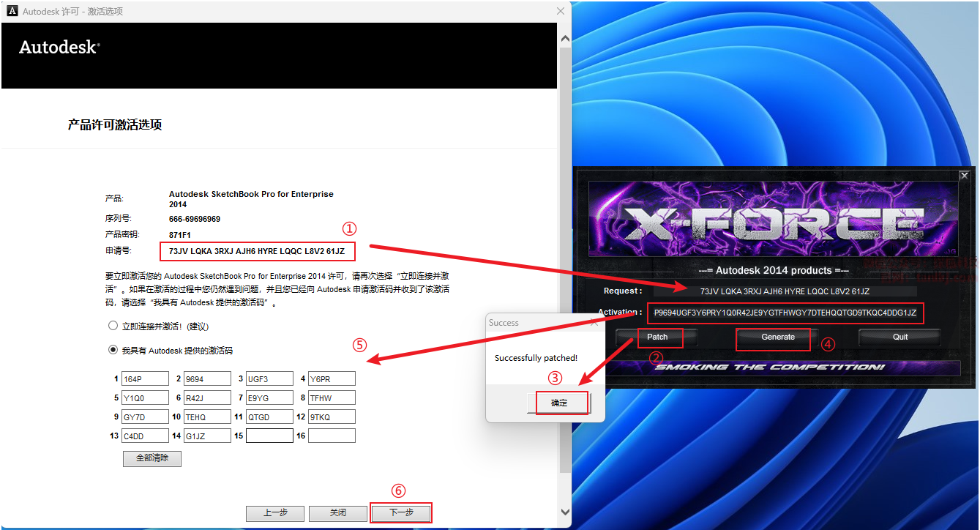This screenshot has height=530, width=980.
Task: Confirm the Success dialog with "确定"
Action: [x=559, y=403]
